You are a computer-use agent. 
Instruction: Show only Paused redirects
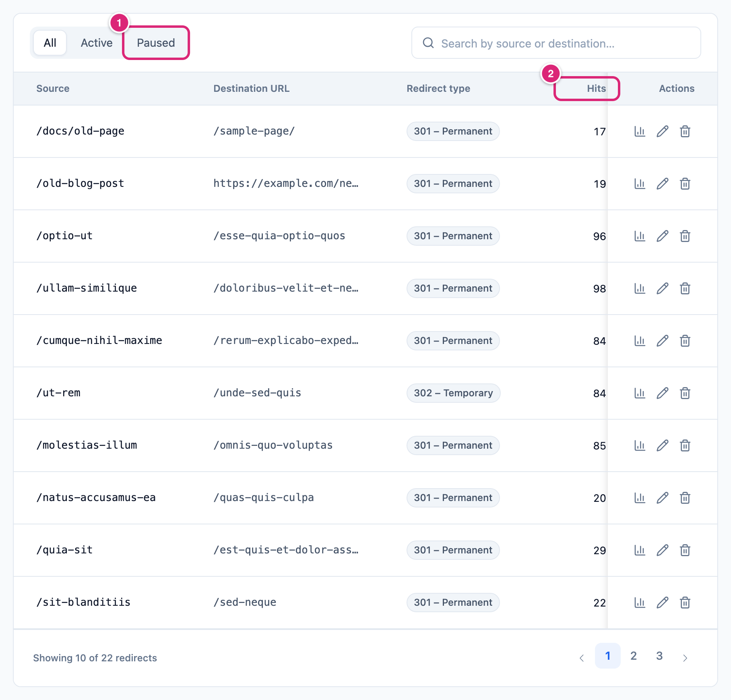pyautogui.click(x=156, y=43)
